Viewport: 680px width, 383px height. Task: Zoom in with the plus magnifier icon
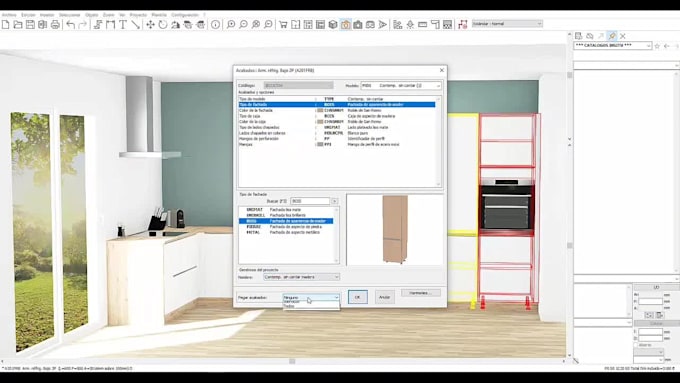[x=231, y=25]
